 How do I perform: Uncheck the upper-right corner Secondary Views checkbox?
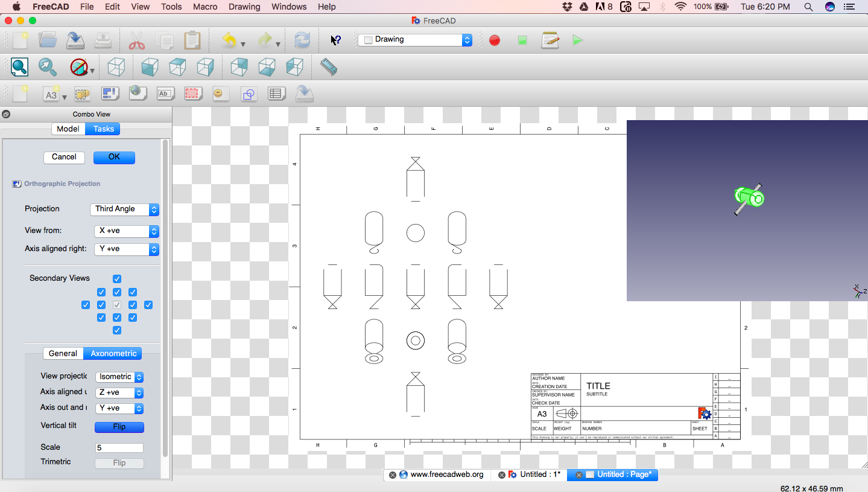click(133, 292)
